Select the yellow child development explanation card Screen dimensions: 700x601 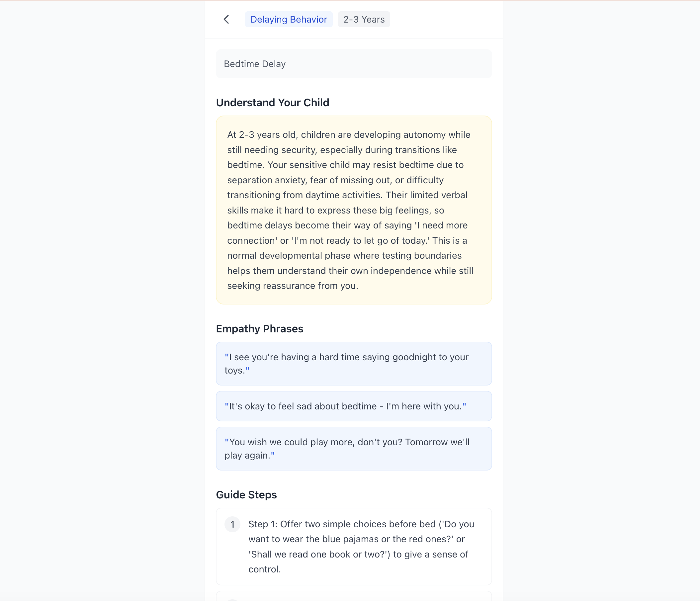[x=353, y=210]
